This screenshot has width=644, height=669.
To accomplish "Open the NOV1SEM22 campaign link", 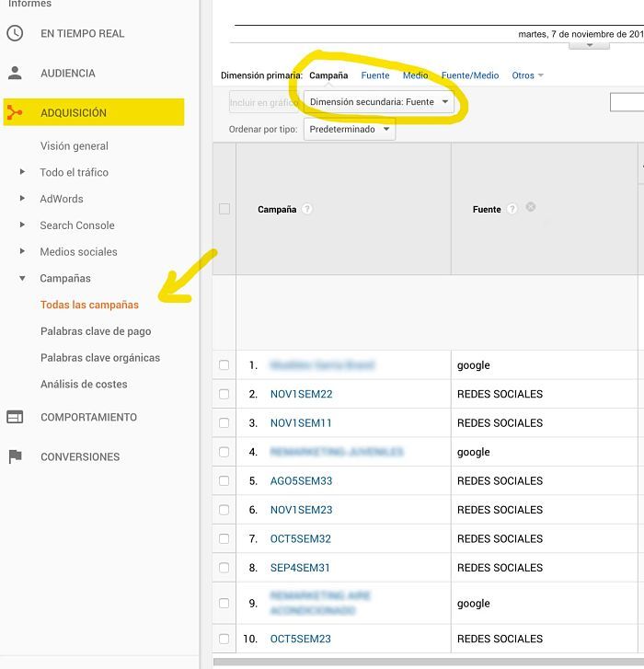I will click(301, 394).
